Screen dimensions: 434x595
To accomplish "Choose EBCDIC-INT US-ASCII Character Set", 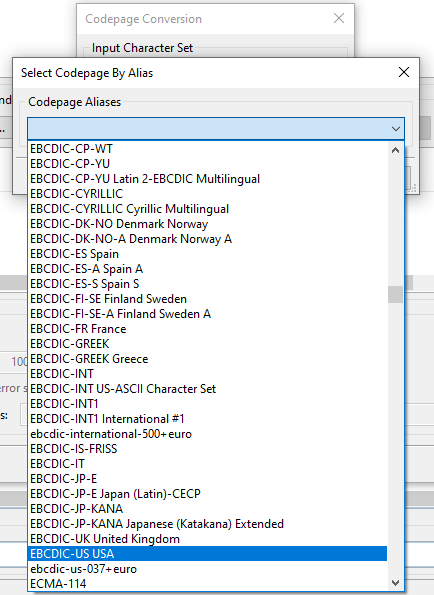I will [208, 389].
